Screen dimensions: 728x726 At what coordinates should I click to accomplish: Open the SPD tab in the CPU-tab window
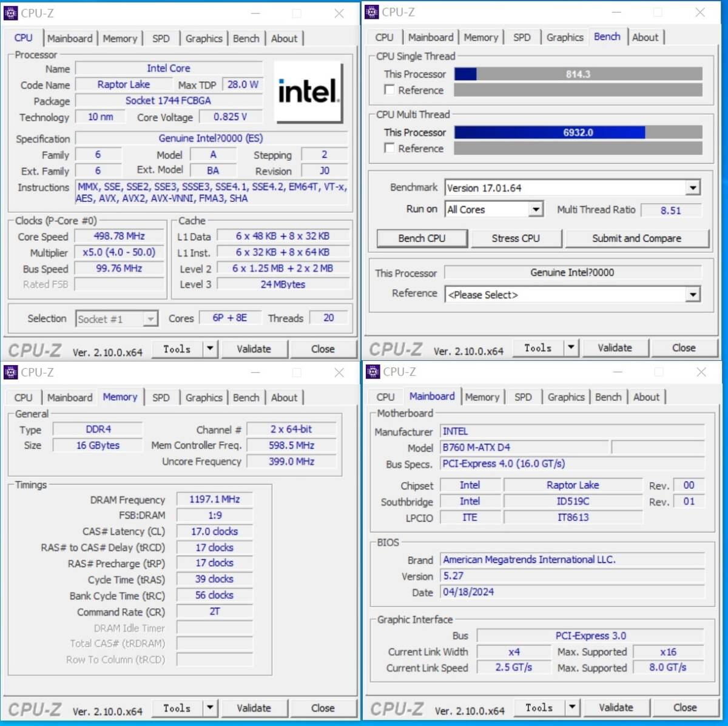coord(161,38)
